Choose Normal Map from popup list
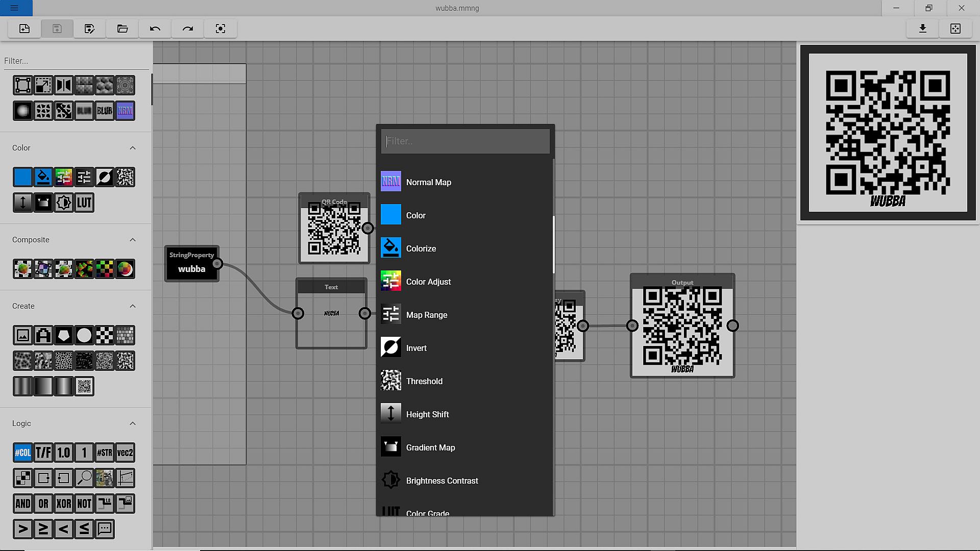The image size is (980, 551). point(429,182)
